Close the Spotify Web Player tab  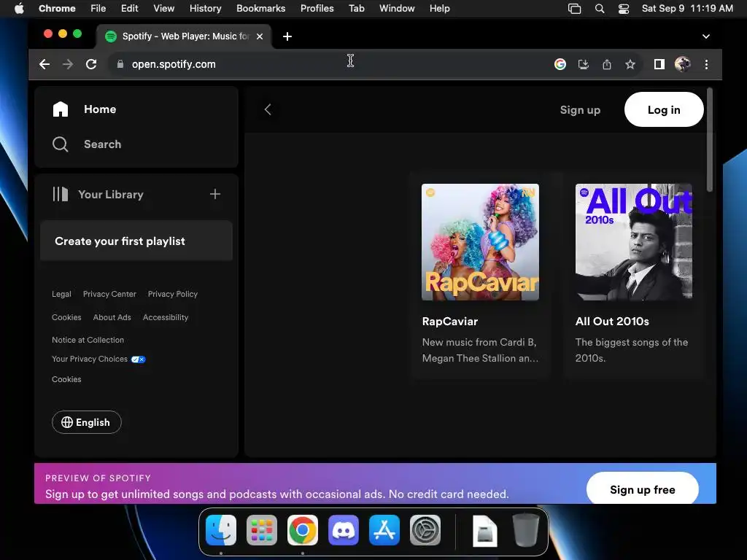coord(260,36)
